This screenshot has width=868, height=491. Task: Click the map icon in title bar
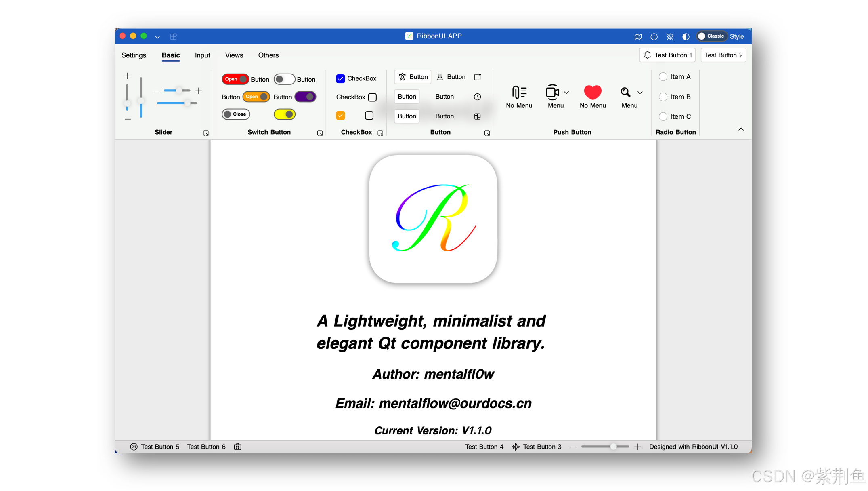[638, 36]
